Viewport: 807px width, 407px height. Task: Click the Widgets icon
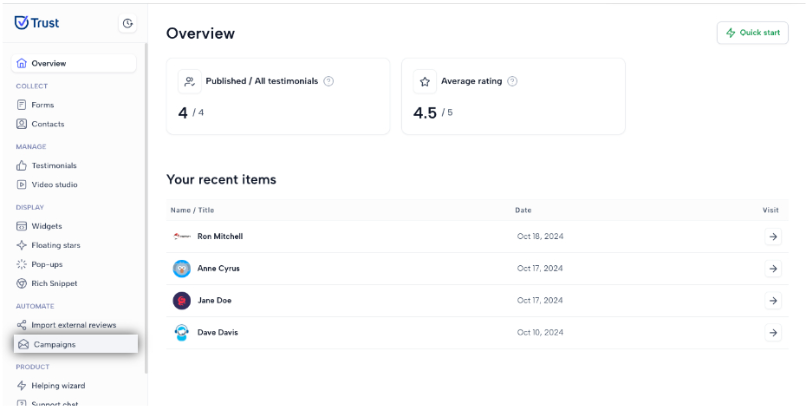point(22,226)
